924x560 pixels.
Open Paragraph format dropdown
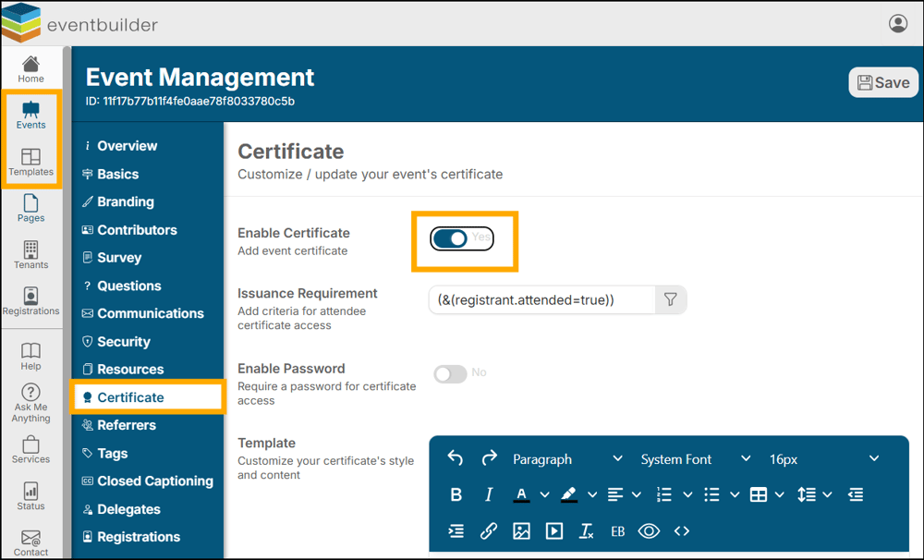point(567,459)
